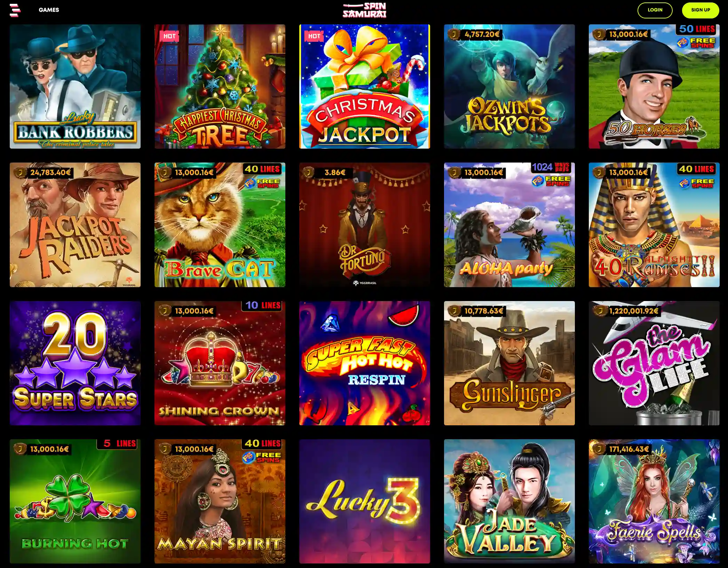Viewport: 728px width, 568px height.
Task: Open the Lucky Bank Robbers game
Action: [x=75, y=86]
